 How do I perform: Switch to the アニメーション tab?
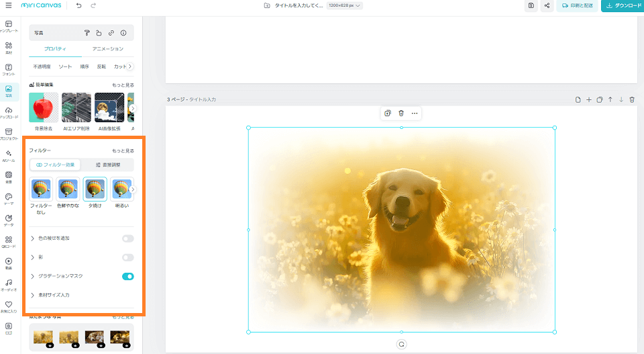[x=107, y=49]
